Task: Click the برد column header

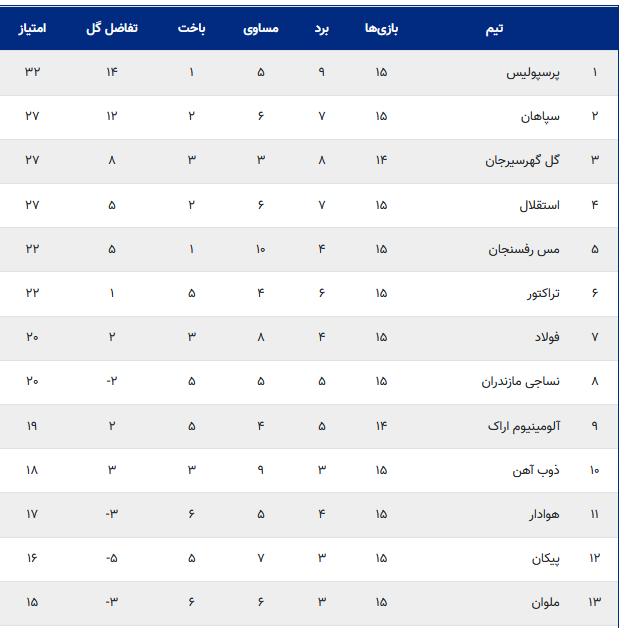Action: [x=322, y=29]
